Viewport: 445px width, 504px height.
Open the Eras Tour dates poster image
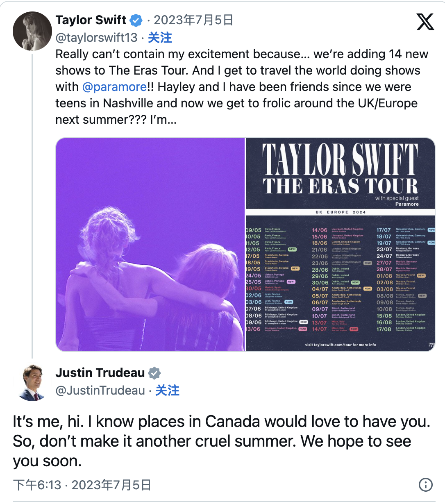pos(340,245)
